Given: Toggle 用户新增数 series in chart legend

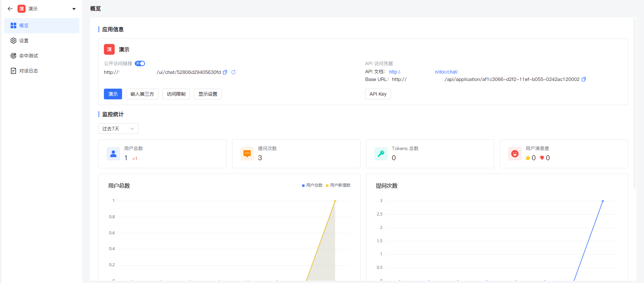Looking at the screenshot, I should [338, 185].
